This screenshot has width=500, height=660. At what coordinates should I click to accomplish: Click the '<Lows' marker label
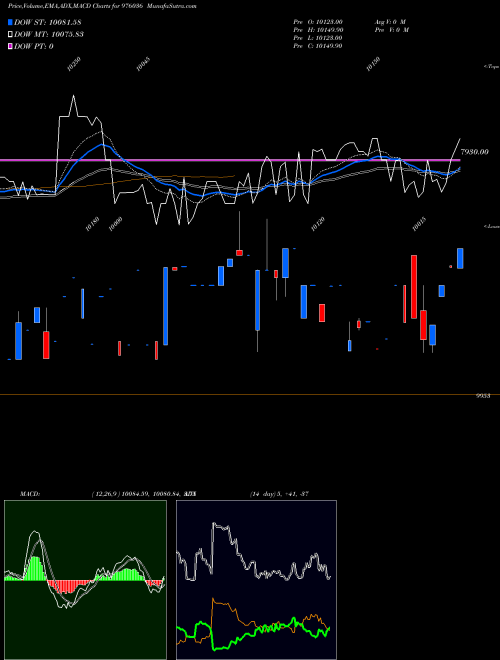click(x=492, y=226)
